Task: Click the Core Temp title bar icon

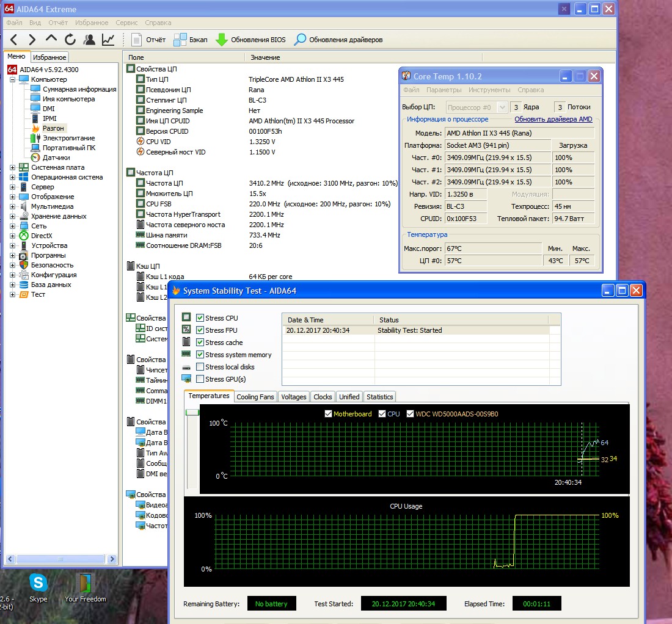Action: (x=406, y=76)
